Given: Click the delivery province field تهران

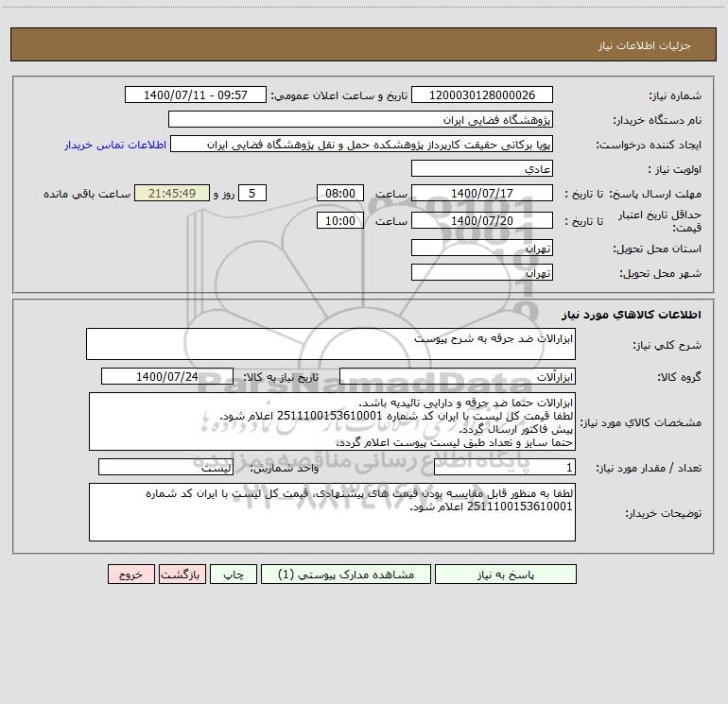Looking at the screenshot, I should point(482,248).
